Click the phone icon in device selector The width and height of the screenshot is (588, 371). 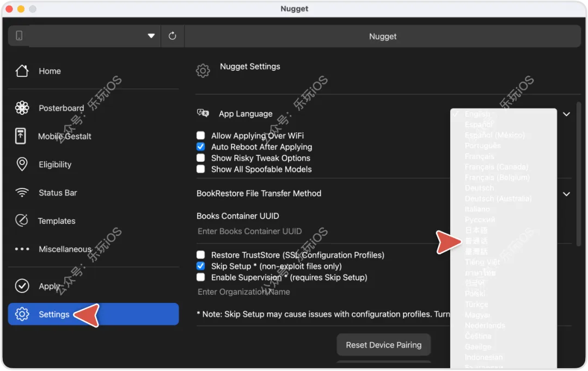click(x=19, y=35)
